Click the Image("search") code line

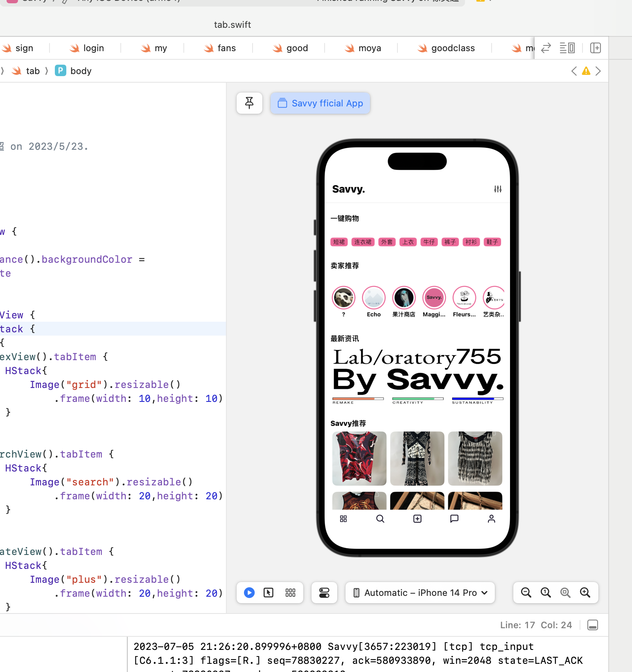(x=111, y=482)
